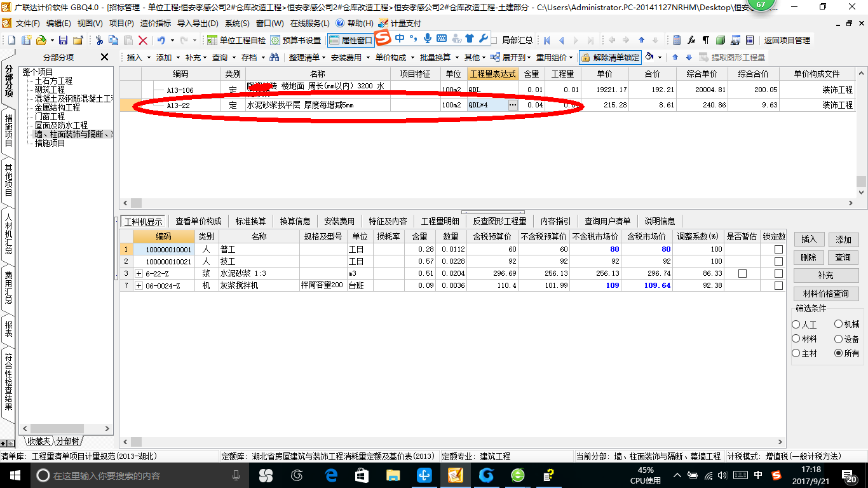Click the new blank file icon
This screenshot has height=488, width=868.
coord(11,40)
